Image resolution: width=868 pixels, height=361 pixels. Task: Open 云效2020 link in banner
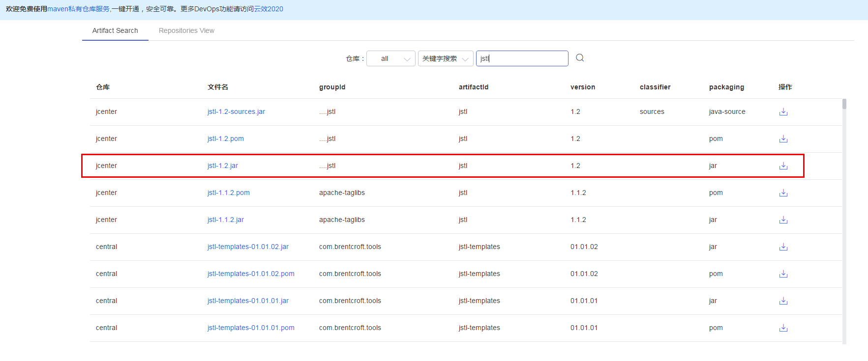click(269, 9)
